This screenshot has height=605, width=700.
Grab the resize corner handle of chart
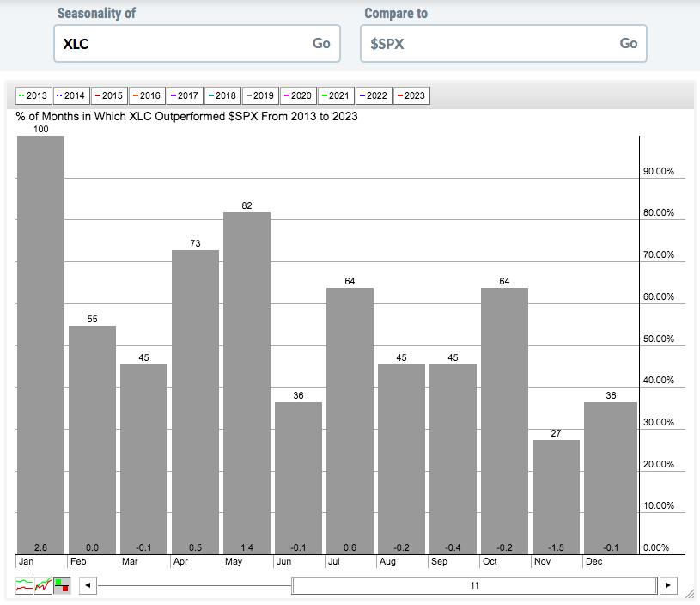click(690, 594)
